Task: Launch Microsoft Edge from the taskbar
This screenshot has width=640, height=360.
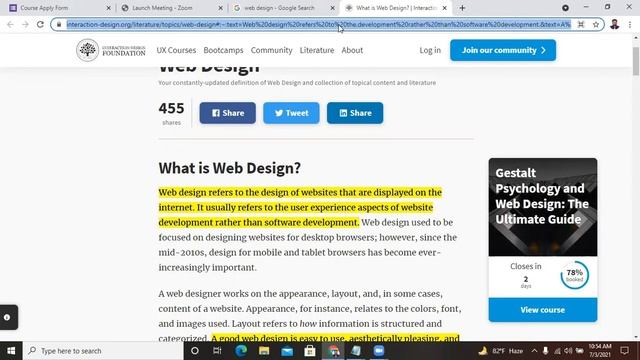Action: point(241,351)
